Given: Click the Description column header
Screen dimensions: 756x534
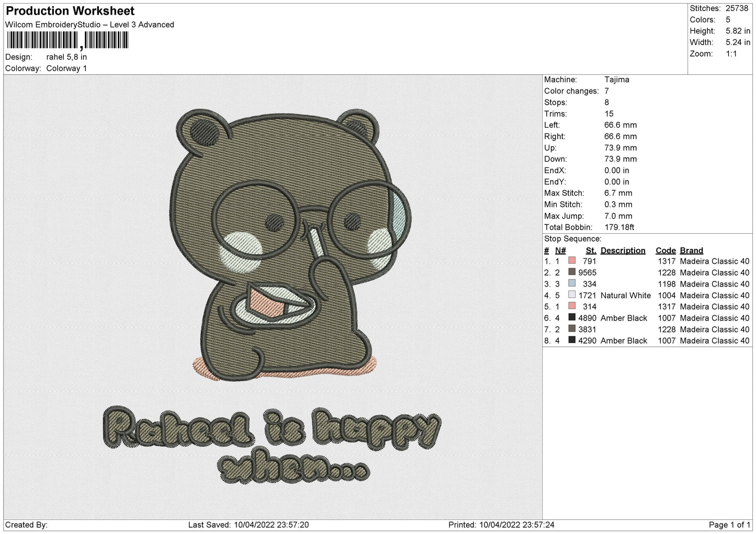Looking at the screenshot, I should click(623, 251).
